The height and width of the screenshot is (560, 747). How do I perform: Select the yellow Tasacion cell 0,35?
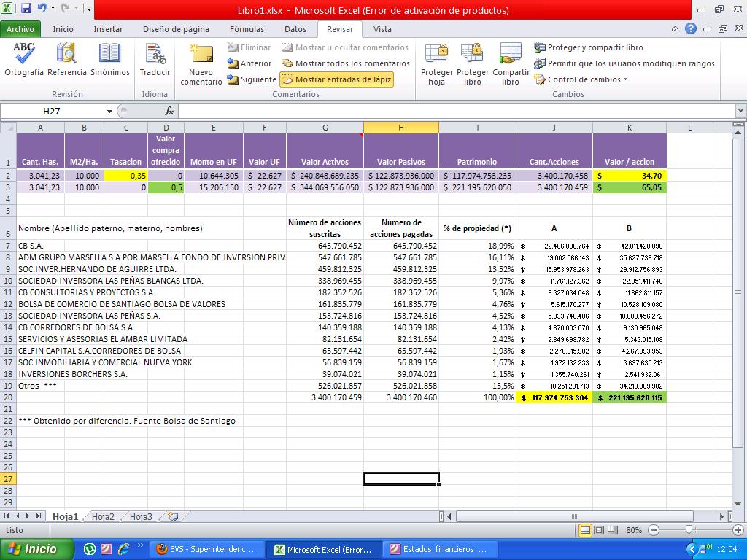point(125,175)
